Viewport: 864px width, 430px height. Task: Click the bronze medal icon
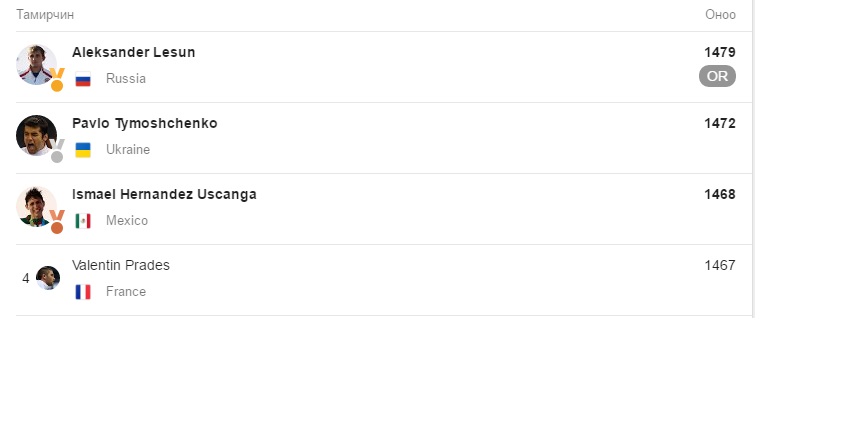57,222
